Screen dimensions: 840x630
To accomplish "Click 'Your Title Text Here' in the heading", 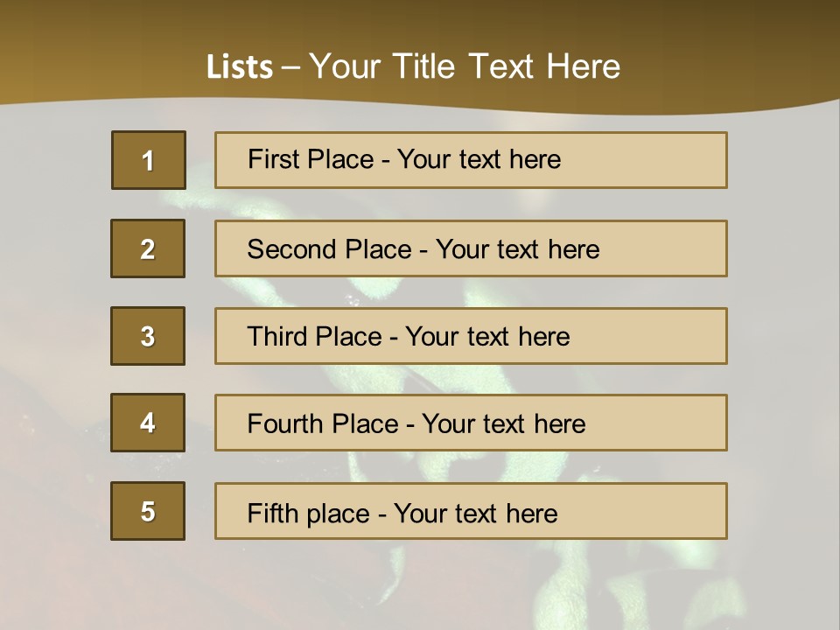I will point(465,66).
